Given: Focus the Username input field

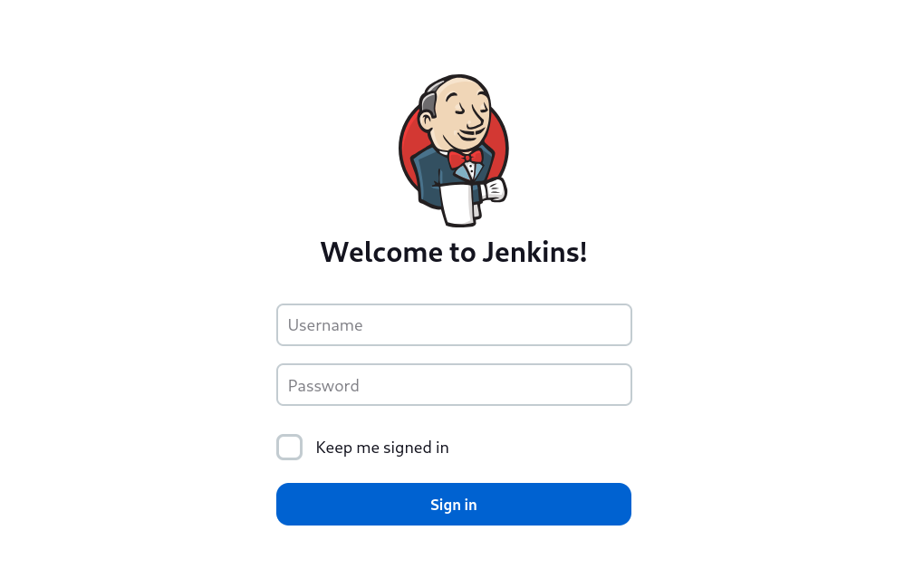Looking at the screenshot, I should [x=454, y=325].
